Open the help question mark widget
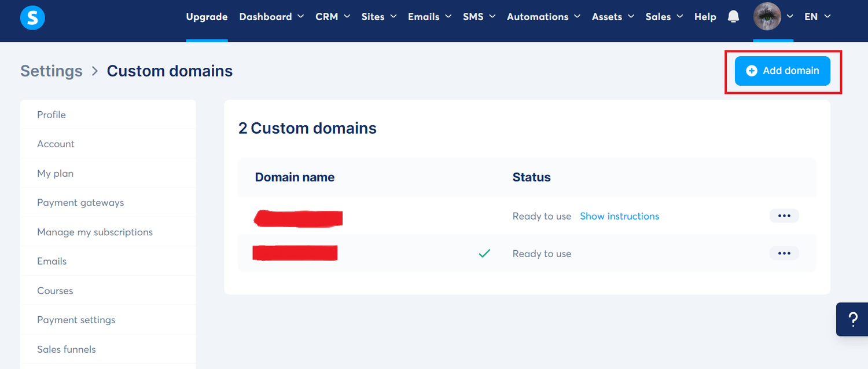 pyautogui.click(x=852, y=319)
